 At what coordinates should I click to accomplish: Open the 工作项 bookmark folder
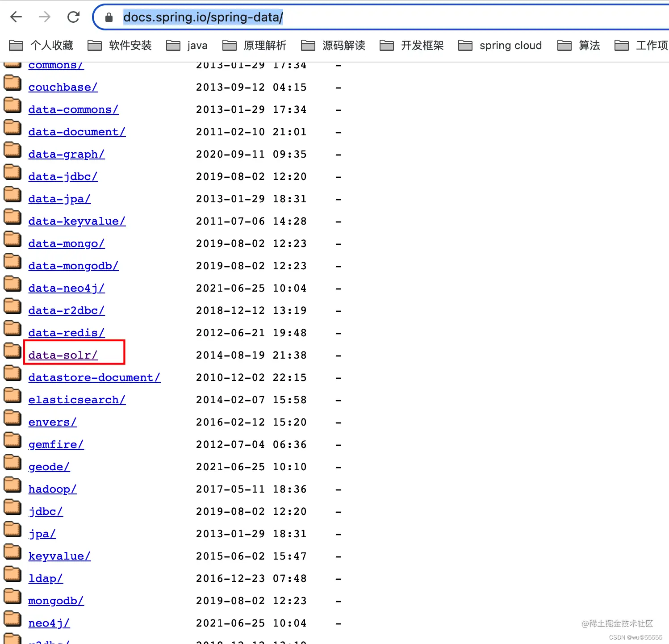point(641,46)
